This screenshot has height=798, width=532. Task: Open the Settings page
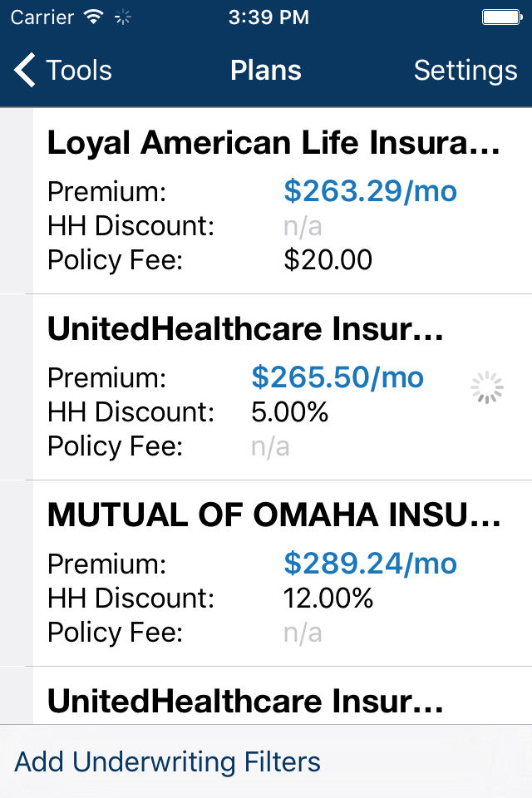pyautogui.click(x=465, y=71)
